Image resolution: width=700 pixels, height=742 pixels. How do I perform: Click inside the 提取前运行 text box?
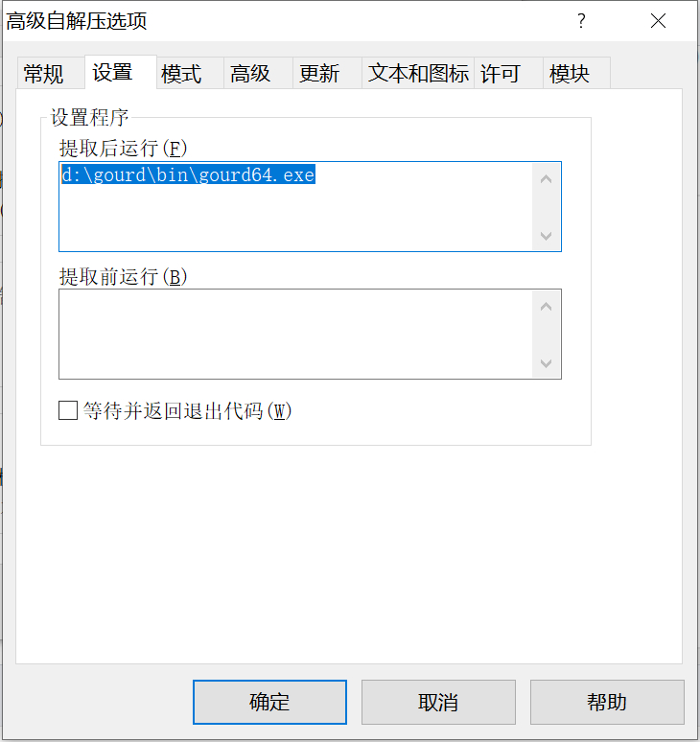point(297,334)
